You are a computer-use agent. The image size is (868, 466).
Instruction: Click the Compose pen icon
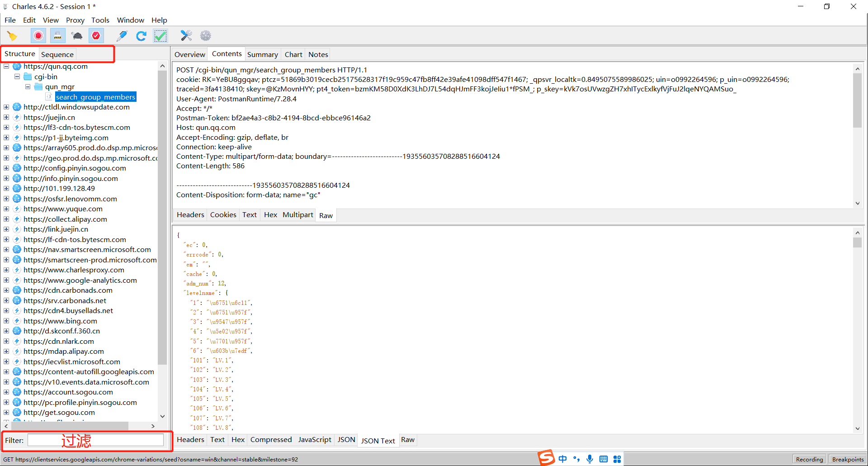pos(122,36)
